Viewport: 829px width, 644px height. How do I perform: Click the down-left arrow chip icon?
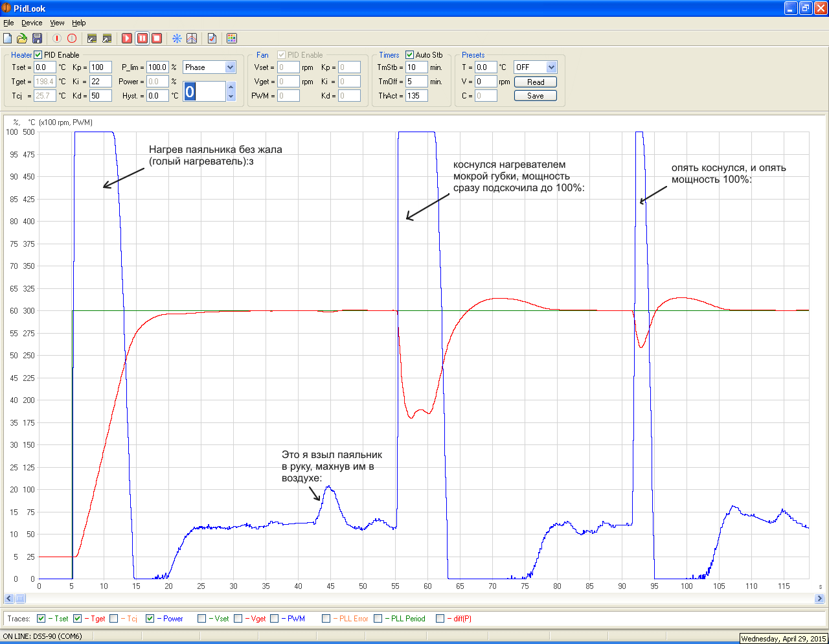[92, 38]
